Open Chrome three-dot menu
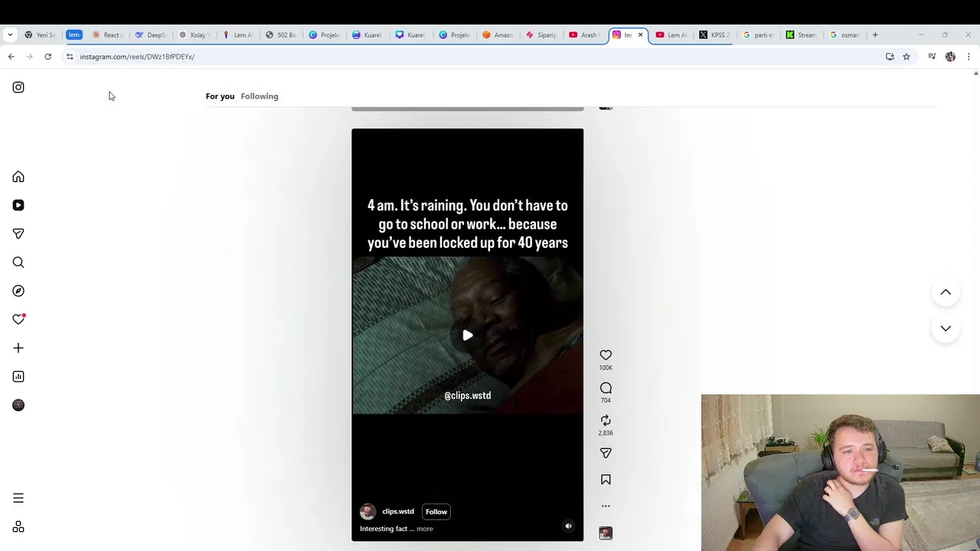 pyautogui.click(x=969, y=57)
